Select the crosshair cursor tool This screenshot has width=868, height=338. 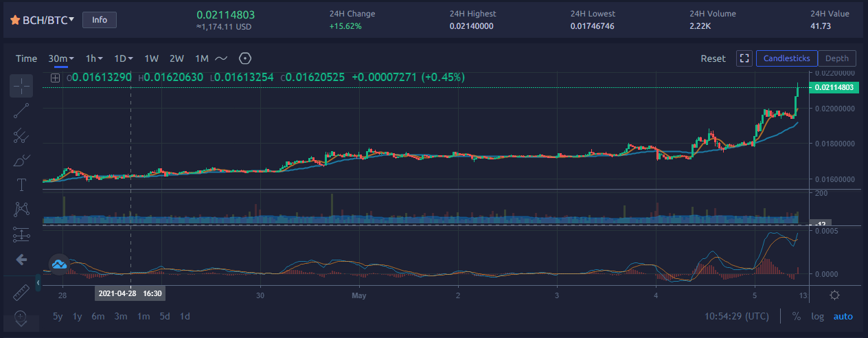coord(21,86)
